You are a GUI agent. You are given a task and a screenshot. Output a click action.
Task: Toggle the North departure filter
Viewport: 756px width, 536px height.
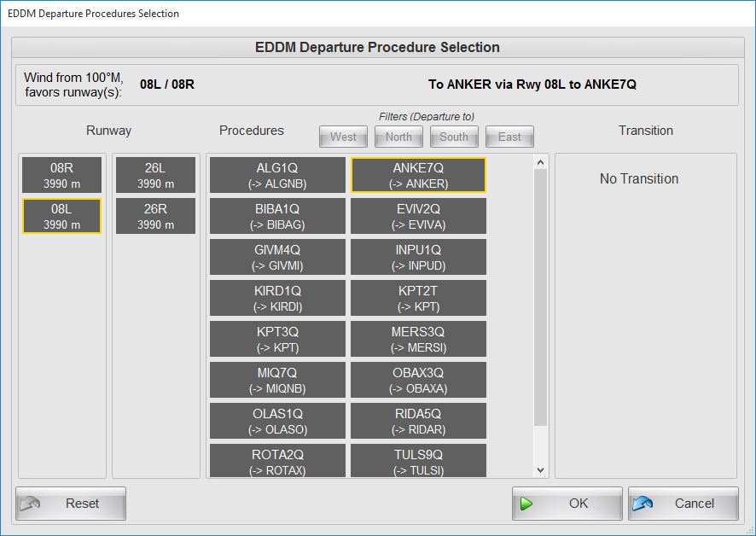(x=398, y=137)
